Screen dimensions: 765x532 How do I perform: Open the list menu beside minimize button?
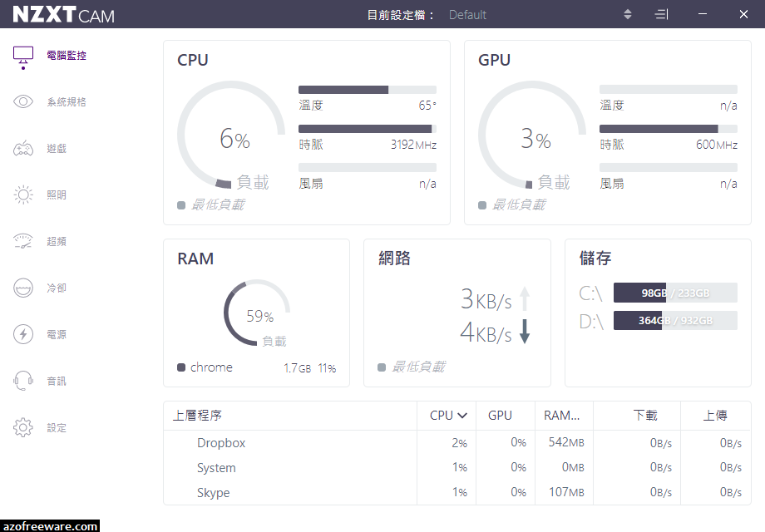tap(661, 13)
